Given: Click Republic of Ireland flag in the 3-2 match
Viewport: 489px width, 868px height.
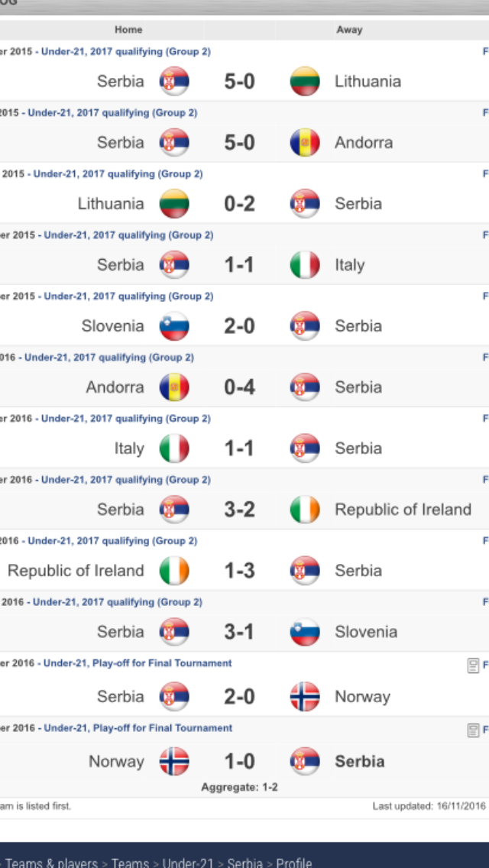Looking at the screenshot, I should (x=305, y=510).
